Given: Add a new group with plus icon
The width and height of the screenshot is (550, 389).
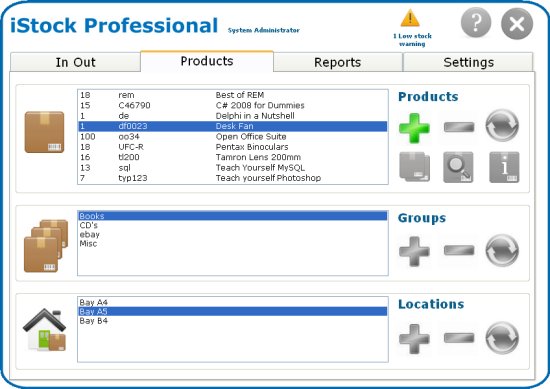Looking at the screenshot, I should pyautogui.click(x=414, y=251).
